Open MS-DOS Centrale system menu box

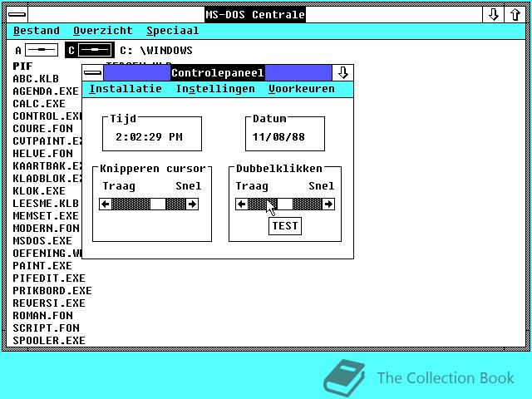pyautogui.click(x=17, y=15)
